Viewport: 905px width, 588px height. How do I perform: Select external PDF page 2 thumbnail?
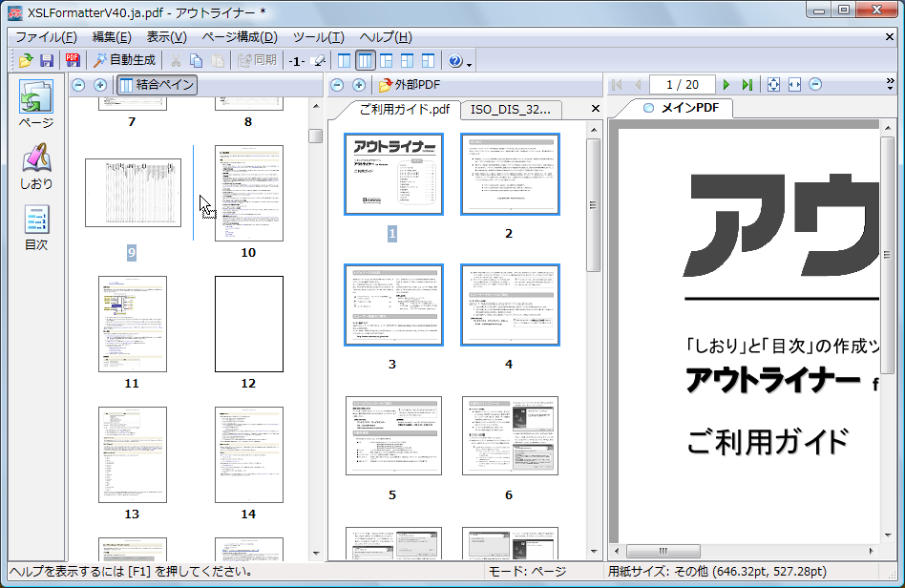pyautogui.click(x=510, y=175)
